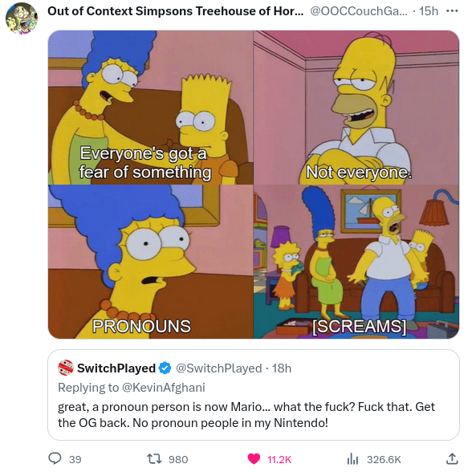Open the Out of Context Simpsons profile avatar
Viewport: 472px width, 476px height.
pyautogui.click(x=22, y=18)
